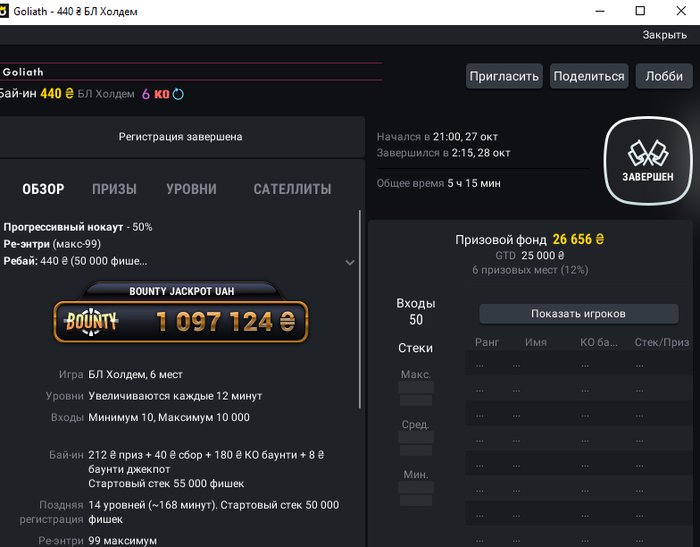Maximize the Goliath window

pos(640,11)
